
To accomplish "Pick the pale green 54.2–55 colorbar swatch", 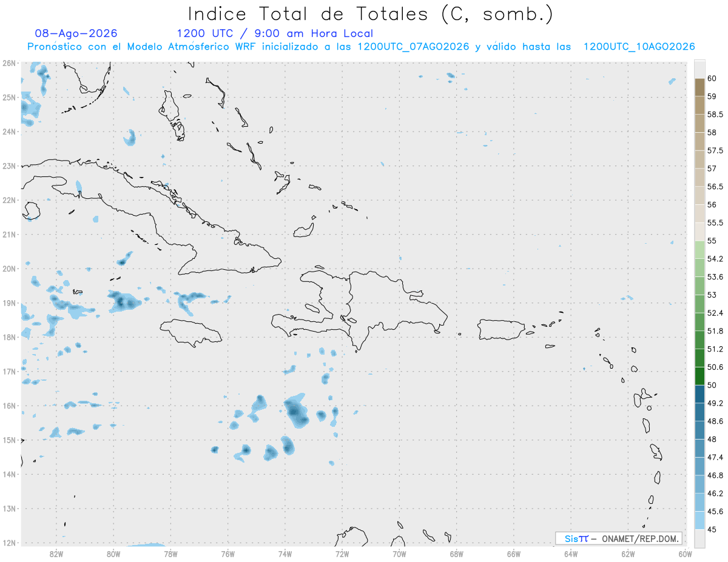I will tap(699, 250).
